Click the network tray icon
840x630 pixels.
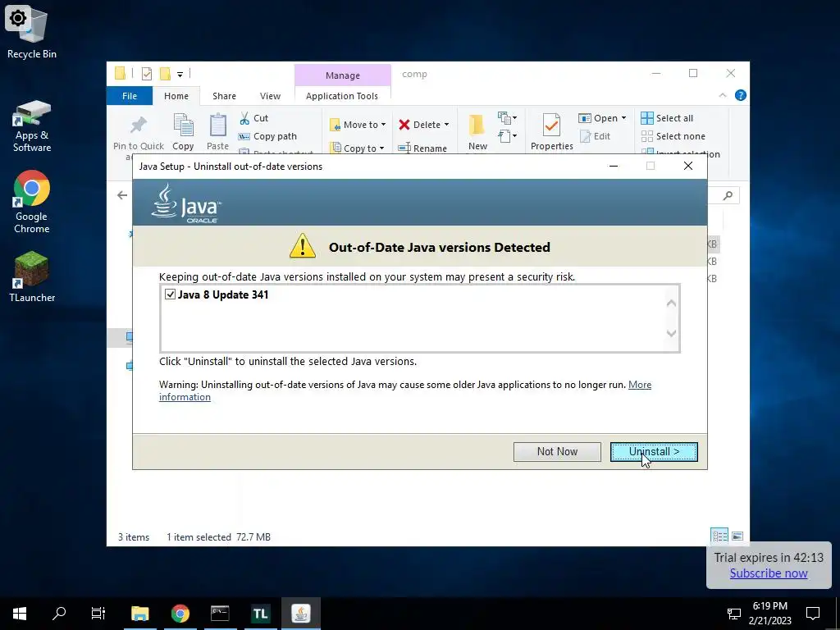point(733,614)
